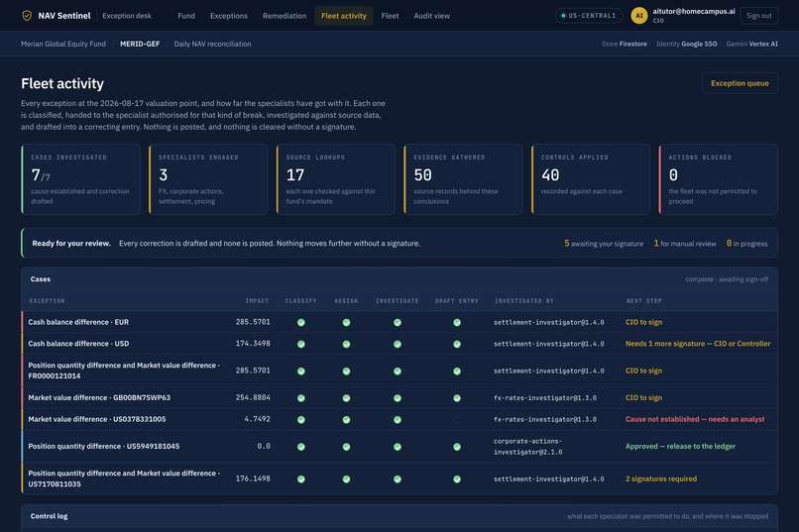Screen dimensions: 799x532
Task: Click Draft entry check for Cash balance difference USD
Action: click(x=457, y=344)
